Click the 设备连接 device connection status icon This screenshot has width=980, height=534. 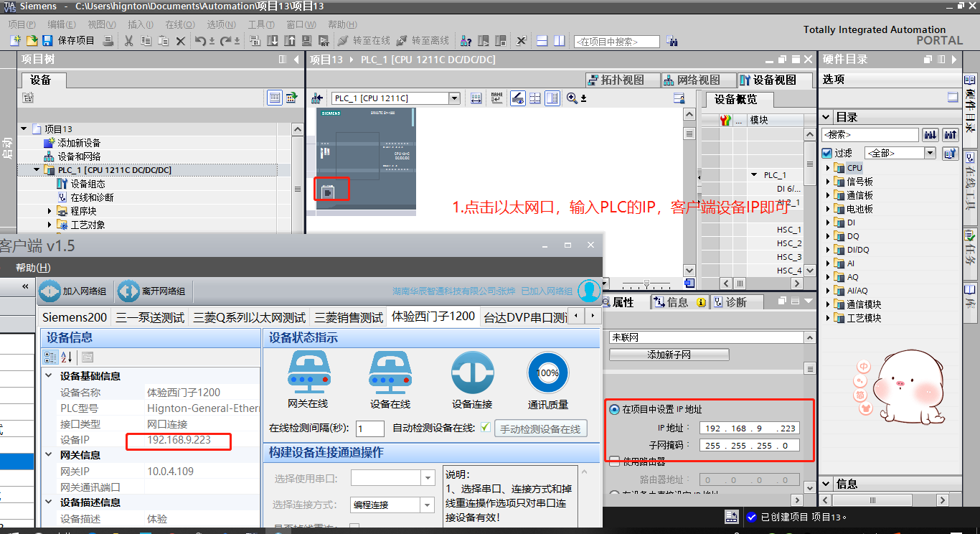pos(472,373)
